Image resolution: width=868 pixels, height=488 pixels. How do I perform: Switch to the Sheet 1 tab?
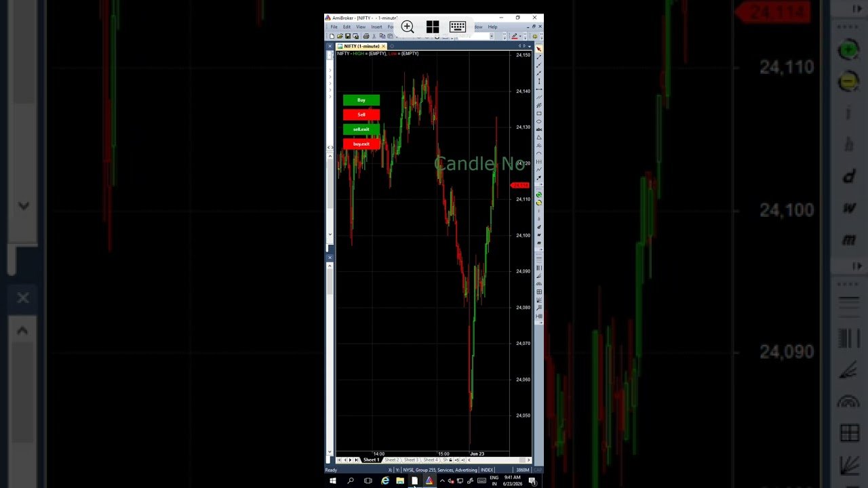(x=371, y=460)
